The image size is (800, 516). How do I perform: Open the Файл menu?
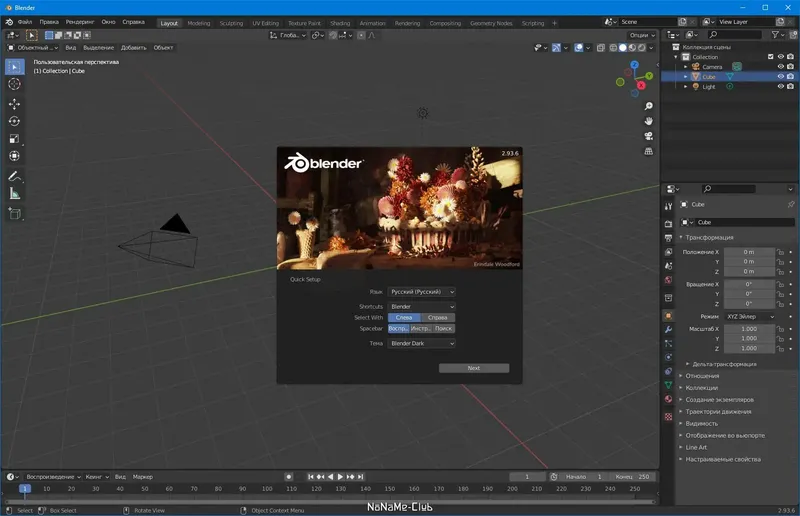(25, 22)
